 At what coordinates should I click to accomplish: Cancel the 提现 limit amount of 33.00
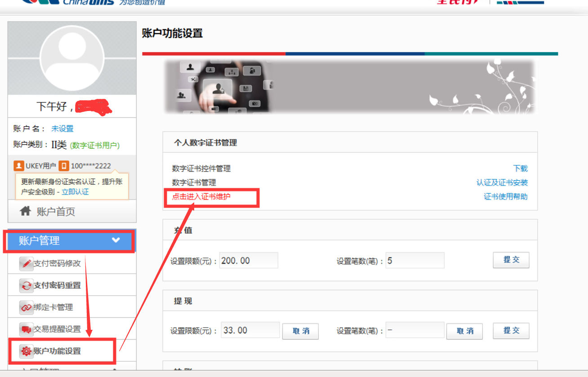pyautogui.click(x=300, y=331)
